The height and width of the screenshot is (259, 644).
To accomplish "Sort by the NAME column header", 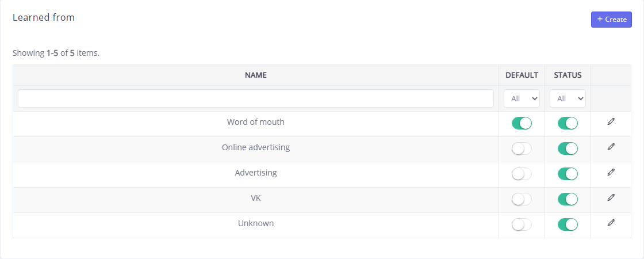I will pyautogui.click(x=255, y=75).
